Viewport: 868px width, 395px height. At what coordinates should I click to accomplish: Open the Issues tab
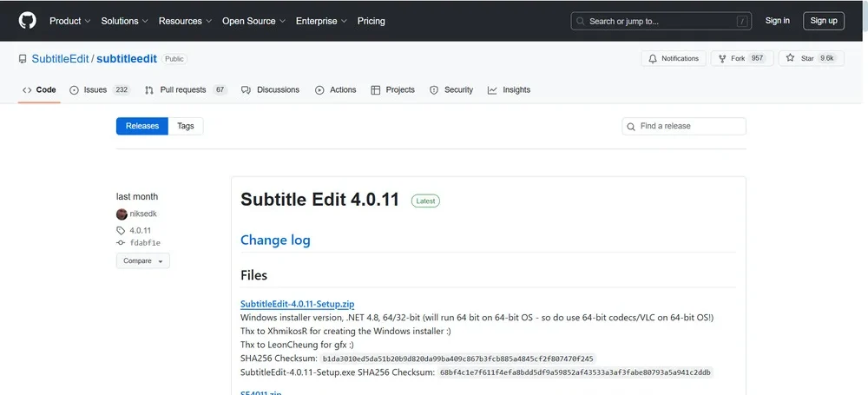(x=95, y=89)
